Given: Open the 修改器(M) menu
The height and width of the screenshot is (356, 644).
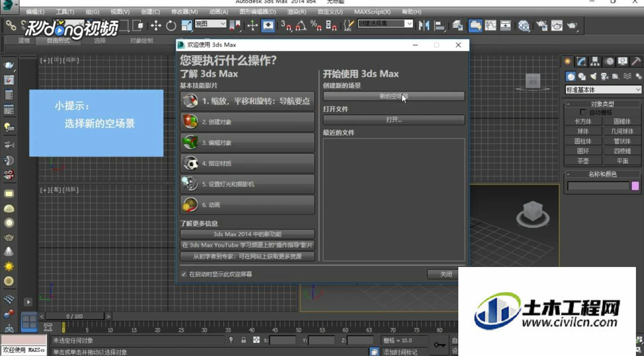Looking at the screenshot, I should 185,11.
